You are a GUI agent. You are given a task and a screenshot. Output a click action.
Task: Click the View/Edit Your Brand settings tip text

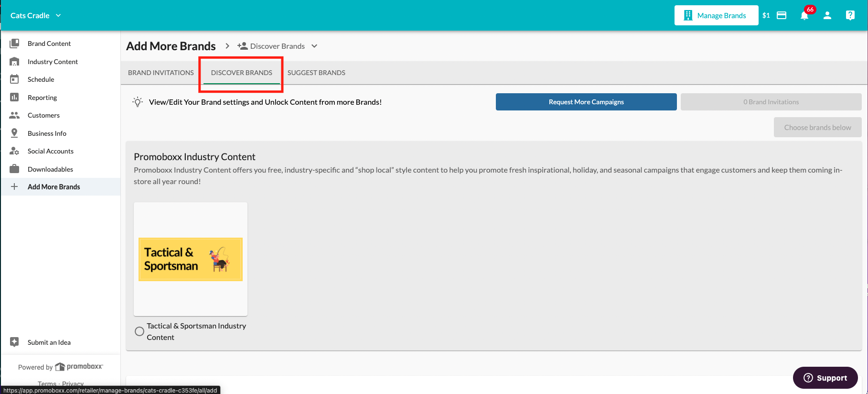pos(265,102)
